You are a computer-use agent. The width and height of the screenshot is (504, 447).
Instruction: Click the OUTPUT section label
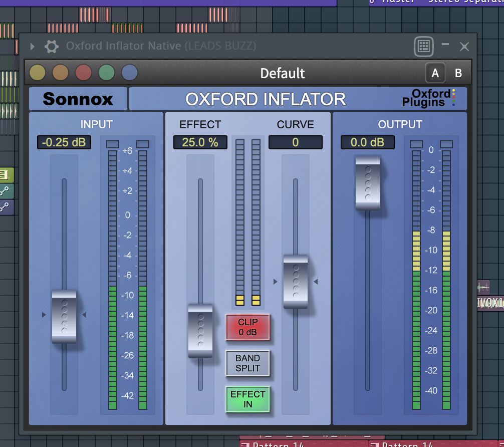click(400, 124)
